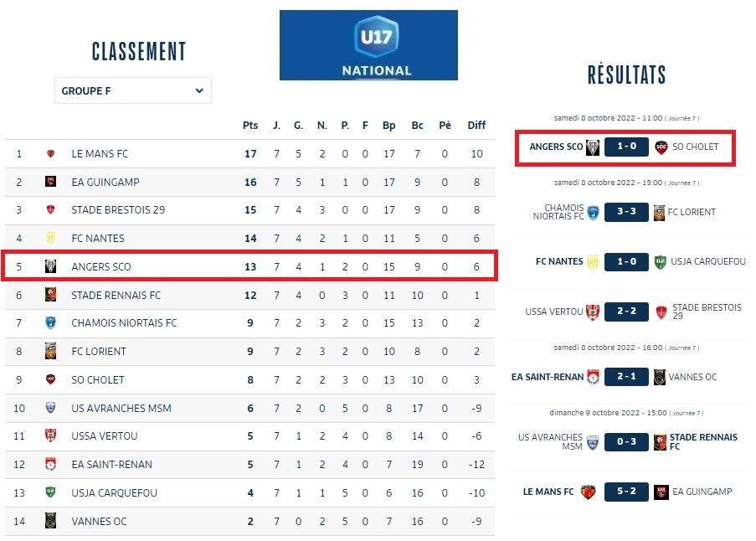This screenshot has width=756, height=541.
Task: Open EA Saint-Renan 2-1 Vannes OC score
Action: point(626,377)
